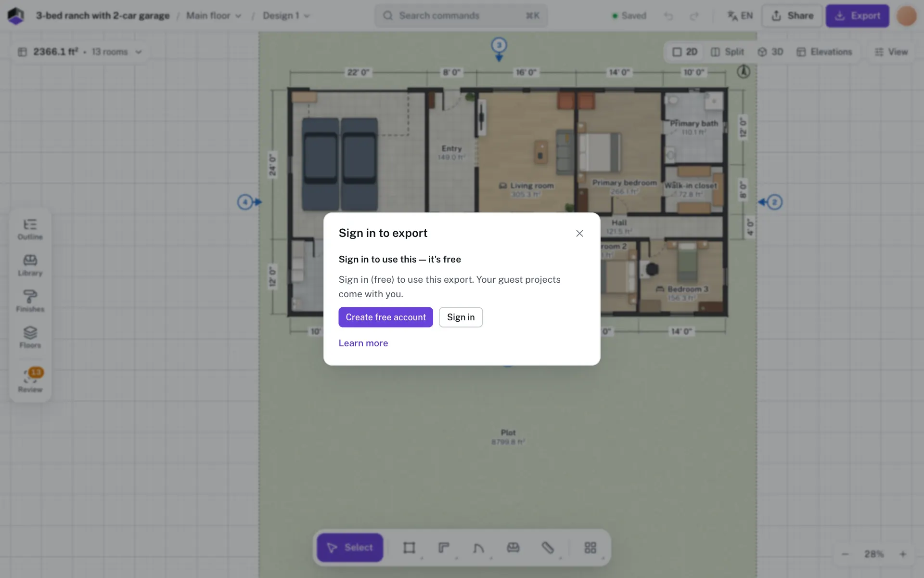Open the Floors layers panel
The width and height of the screenshot is (924, 578).
pyautogui.click(x=30, y=338)
